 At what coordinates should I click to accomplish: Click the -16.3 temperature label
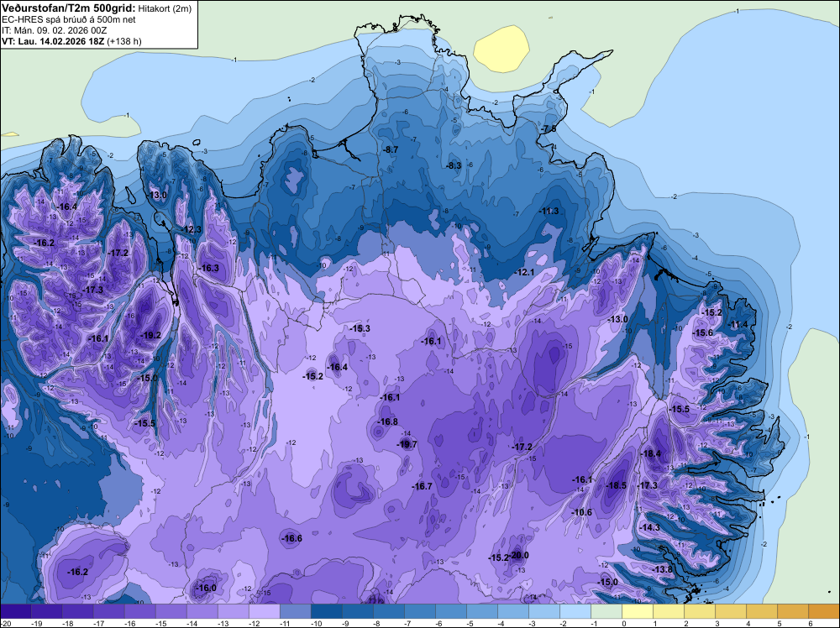tap(209, 268)
